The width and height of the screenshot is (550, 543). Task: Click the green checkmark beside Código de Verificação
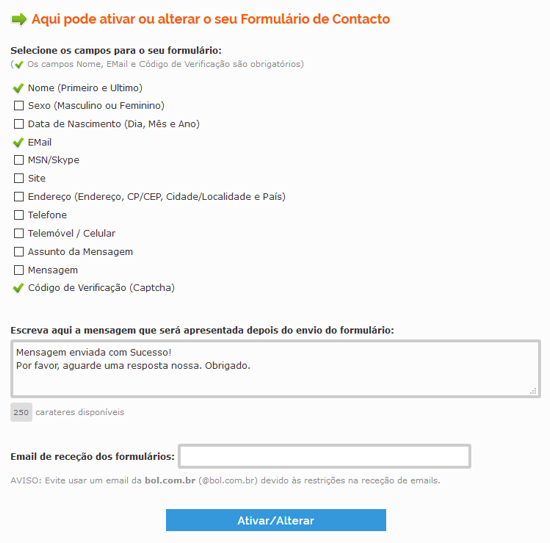click(x=18, y=288)
